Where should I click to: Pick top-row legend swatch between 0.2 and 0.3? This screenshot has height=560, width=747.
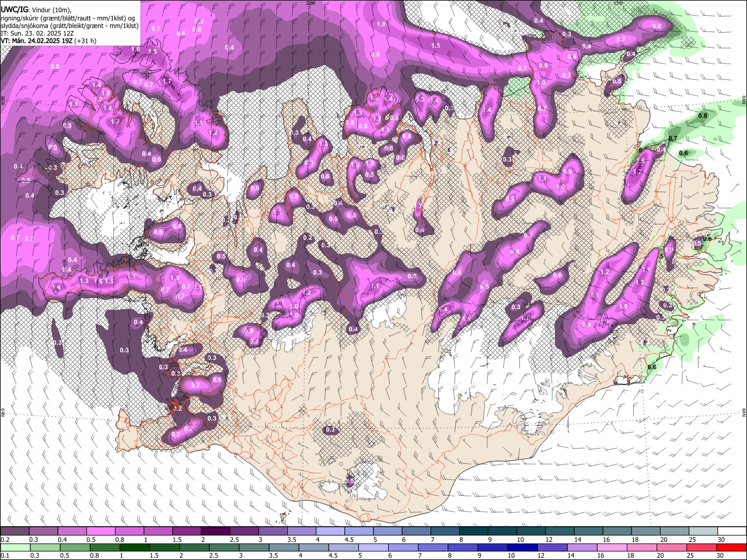tap(16, 531)
